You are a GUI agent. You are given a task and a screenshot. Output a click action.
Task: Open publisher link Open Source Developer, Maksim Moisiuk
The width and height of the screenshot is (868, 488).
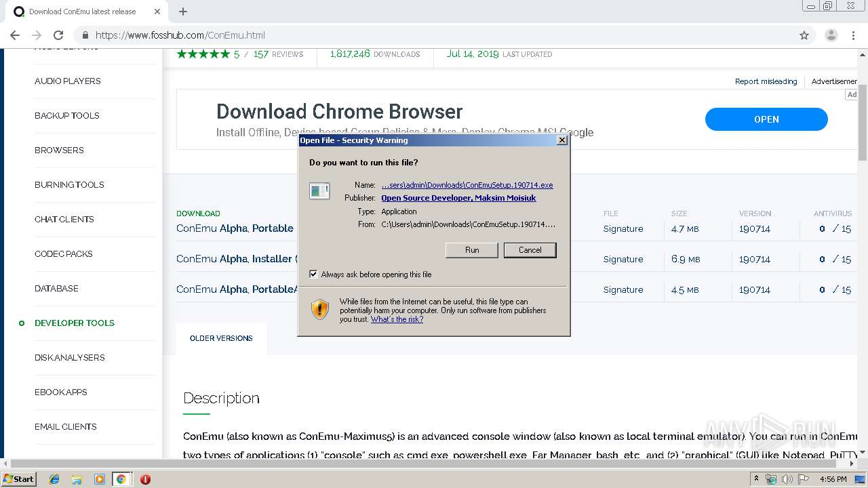click(458, 198)
